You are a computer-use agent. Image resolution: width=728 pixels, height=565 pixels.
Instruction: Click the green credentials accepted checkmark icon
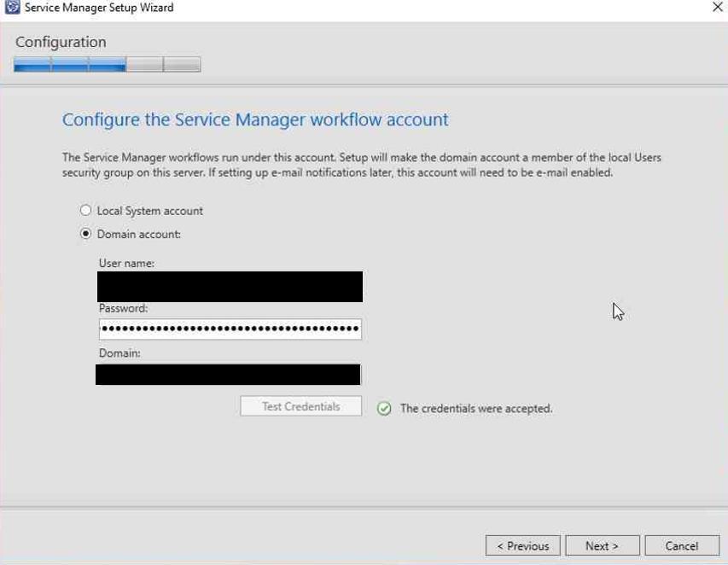pos(384,409)
